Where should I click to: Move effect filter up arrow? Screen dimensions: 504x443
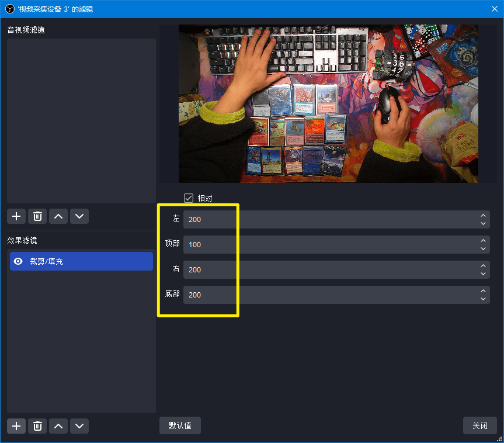58,426
